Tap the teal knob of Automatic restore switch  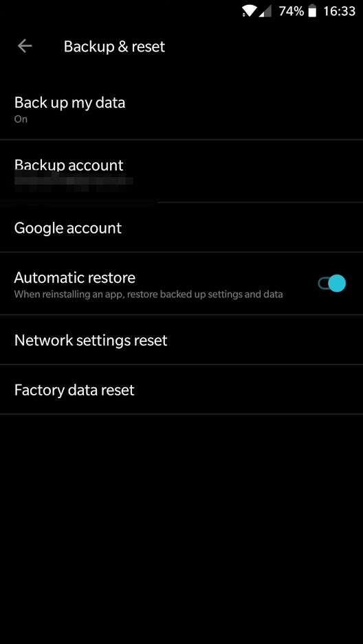coord(337,284)
